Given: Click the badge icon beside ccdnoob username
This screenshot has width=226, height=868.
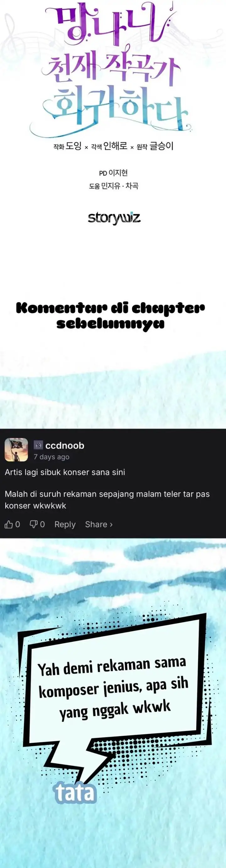Looking at the screenshot, I should (38, 445).
